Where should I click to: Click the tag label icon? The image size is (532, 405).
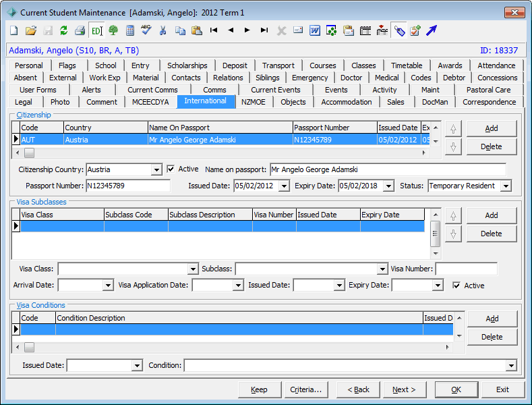[399, 30]
